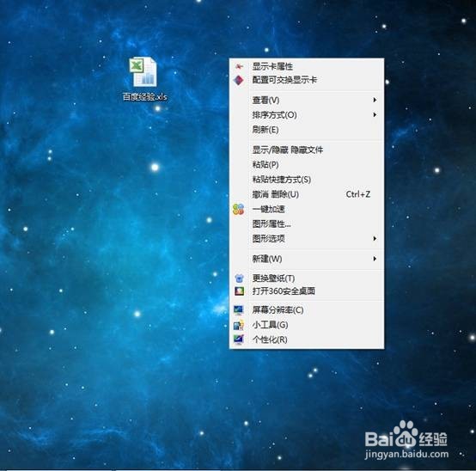Select 一键加速 menu entry
The height and width of the screenshot is (471, 476).
(307, 209)
